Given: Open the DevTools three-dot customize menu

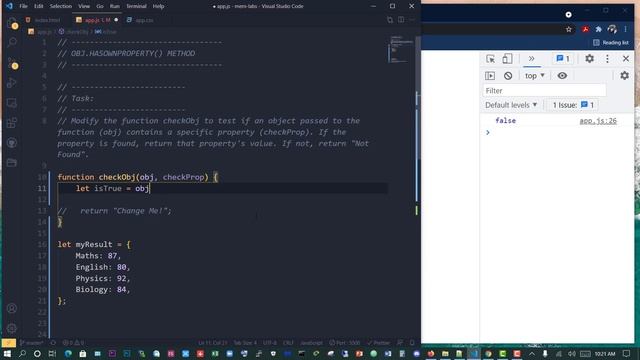Looking at the screenshot, I should coord(607,59).
